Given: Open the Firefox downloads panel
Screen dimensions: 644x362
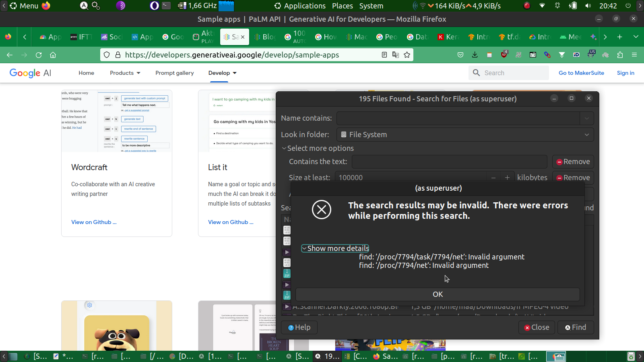Looking at the screenshot, I should (x=475, y=55).
